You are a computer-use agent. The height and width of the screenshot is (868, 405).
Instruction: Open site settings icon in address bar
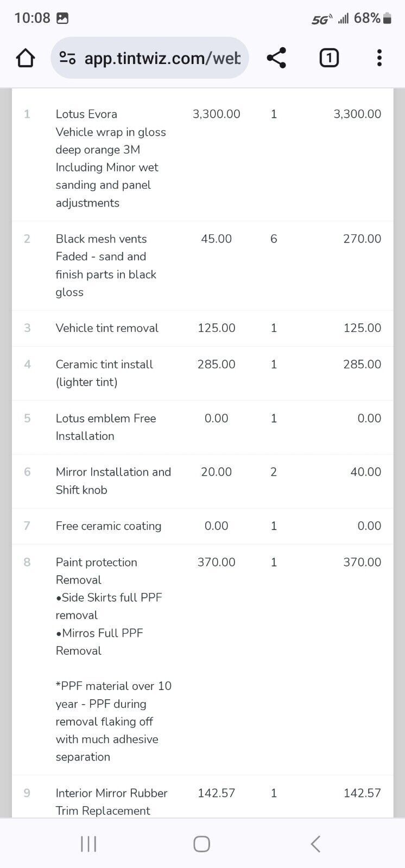[67, 58]
